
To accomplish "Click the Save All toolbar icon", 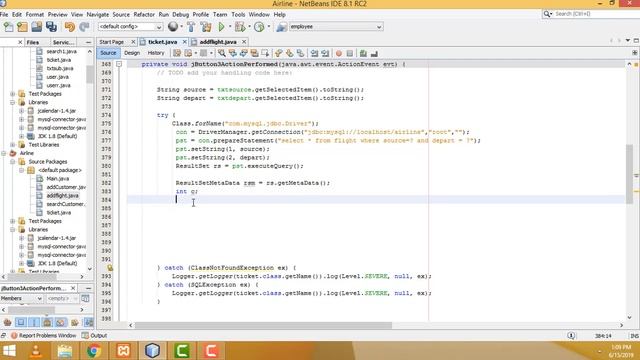I will [51, 27].
